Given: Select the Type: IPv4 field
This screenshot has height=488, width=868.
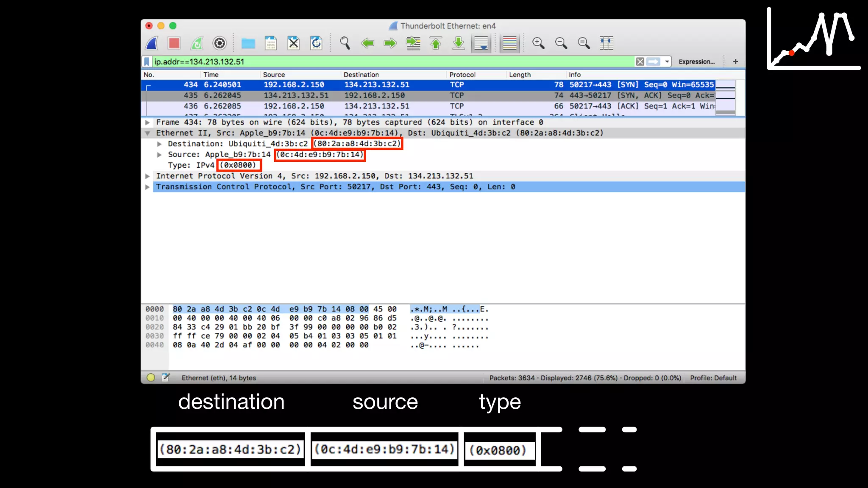Looking at the screenshot, I should (x=212, y=165).
